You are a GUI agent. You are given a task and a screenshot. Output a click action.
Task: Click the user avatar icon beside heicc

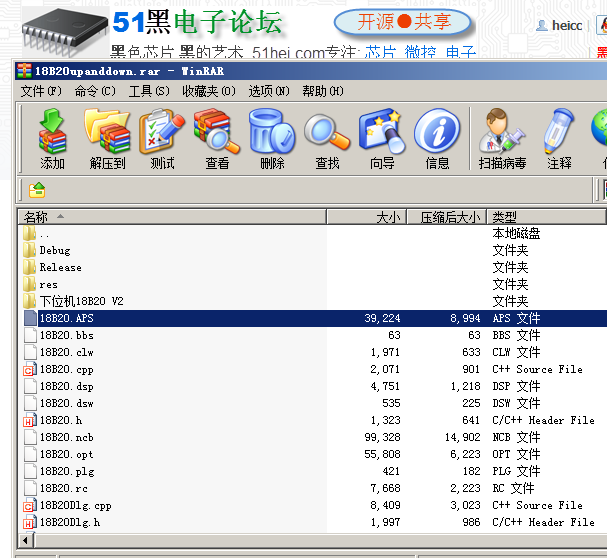pos(542,26)
